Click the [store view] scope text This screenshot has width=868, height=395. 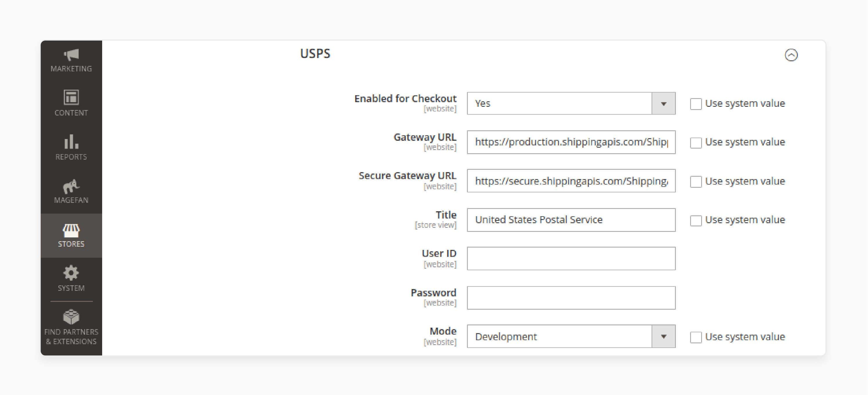pos(435,225)
